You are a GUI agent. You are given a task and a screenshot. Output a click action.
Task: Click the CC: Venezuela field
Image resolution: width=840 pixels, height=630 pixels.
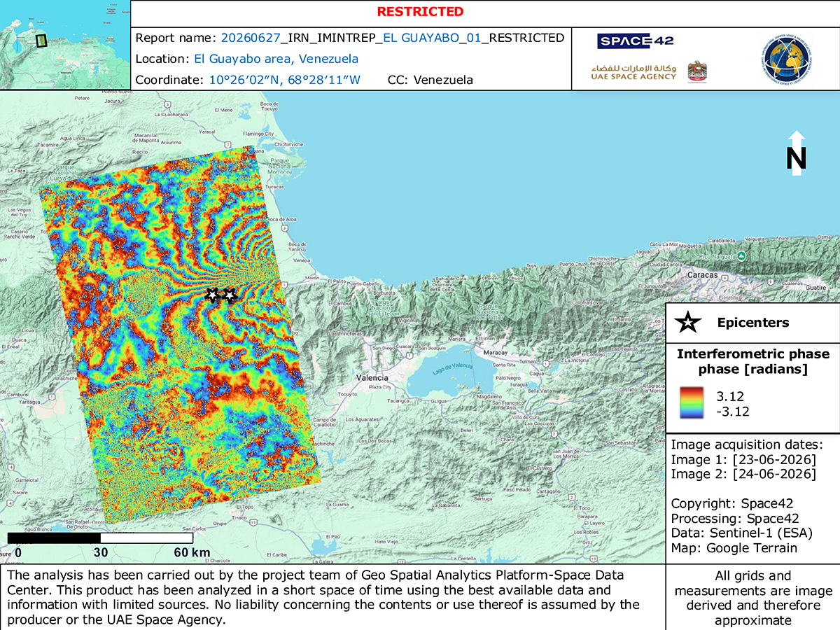click(x=430, y=80)
